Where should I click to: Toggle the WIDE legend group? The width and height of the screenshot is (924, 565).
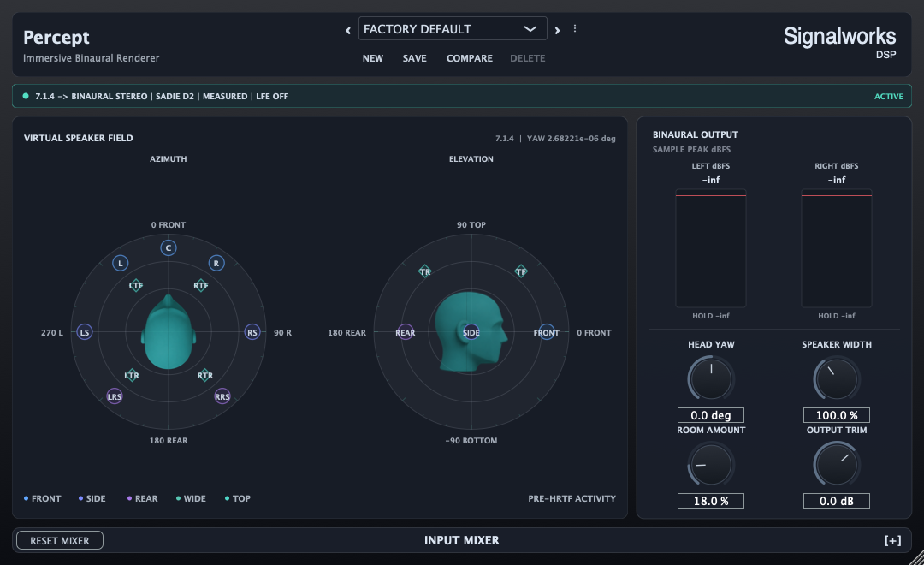tap(191, 498)
